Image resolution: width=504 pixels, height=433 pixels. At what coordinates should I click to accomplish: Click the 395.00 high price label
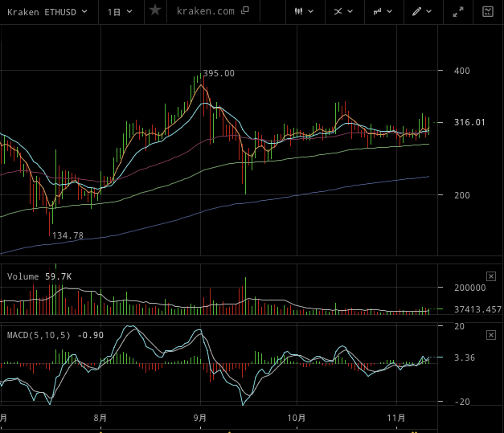219,74
